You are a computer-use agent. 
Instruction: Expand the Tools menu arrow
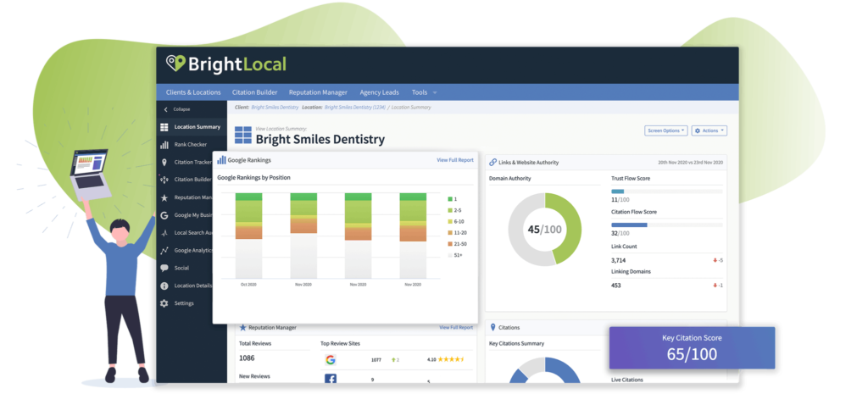pos(435,92)
